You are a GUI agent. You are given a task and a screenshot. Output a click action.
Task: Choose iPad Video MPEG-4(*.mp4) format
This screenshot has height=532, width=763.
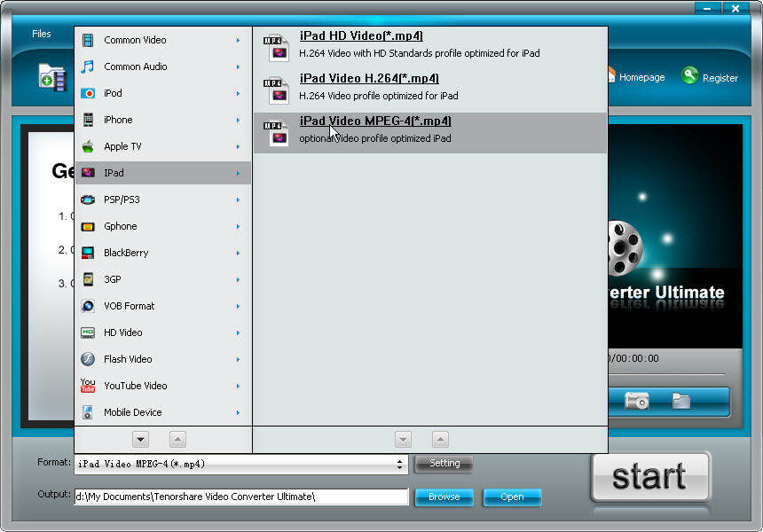click(x=430, y=133)
